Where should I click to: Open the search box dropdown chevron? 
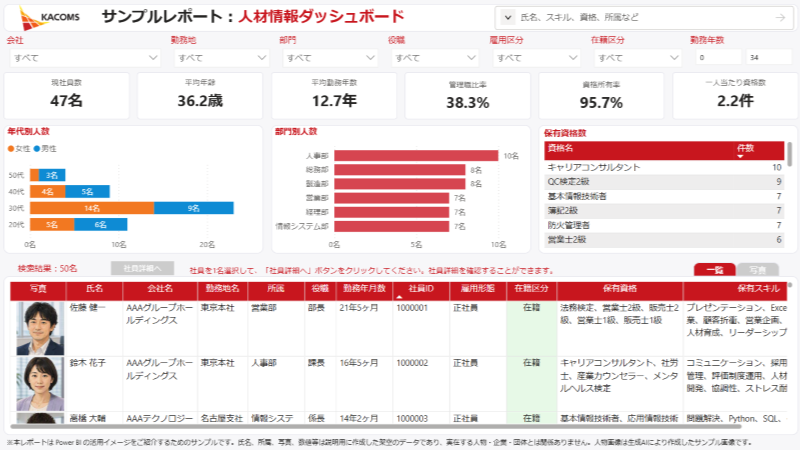pos(508,17)
